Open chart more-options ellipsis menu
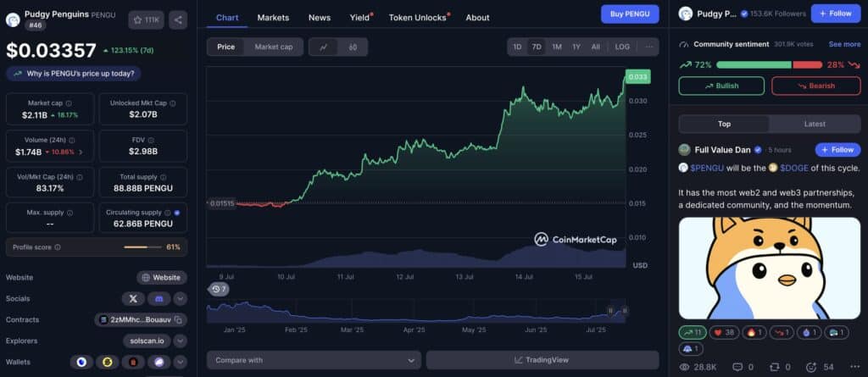The width and height of the screenshot is (868, 377). click(x=649, y=47)
